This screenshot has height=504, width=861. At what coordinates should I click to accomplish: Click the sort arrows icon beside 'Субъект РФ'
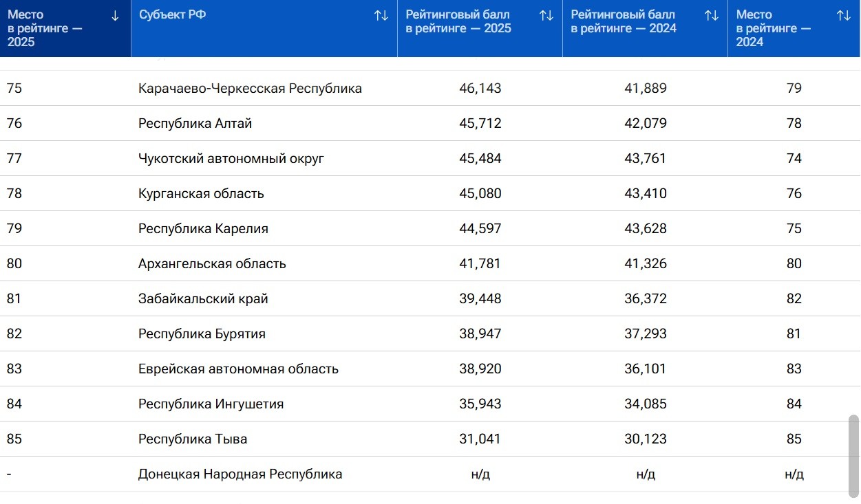tap(381, 16)
